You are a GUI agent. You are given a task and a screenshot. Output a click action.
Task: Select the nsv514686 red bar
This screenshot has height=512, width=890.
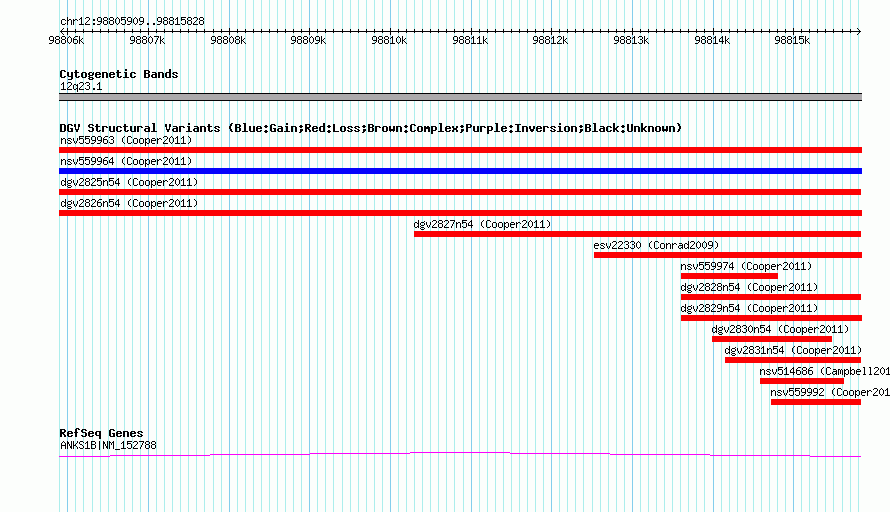pos(802,381)
